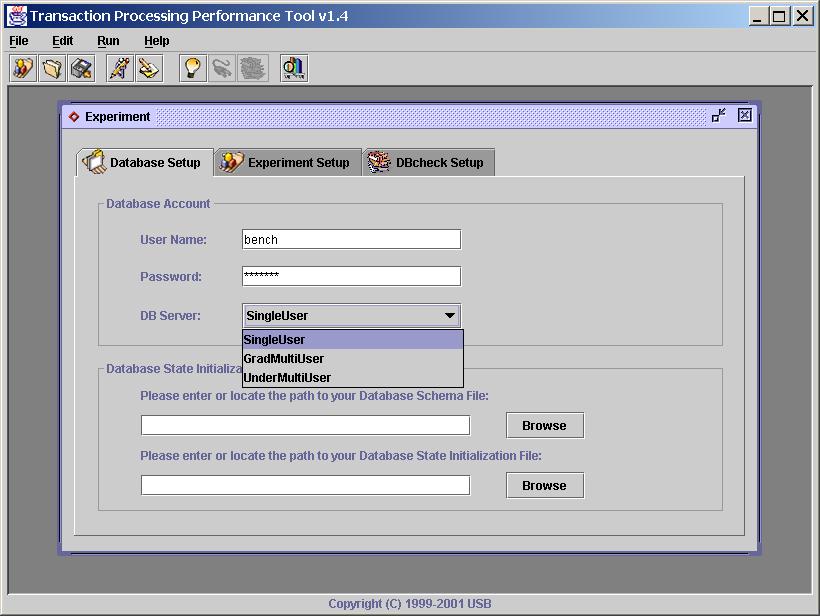The width and height of the screenshot is (820, 616).
Task: Browse for the Database Schema File
Action: click(x=545, y=426)
